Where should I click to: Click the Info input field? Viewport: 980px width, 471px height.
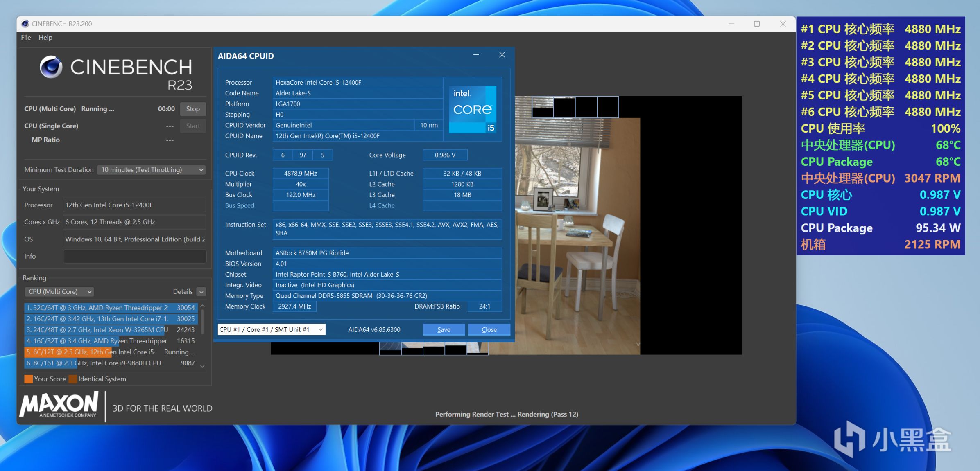pyautogui.click(x=135, y=256)
